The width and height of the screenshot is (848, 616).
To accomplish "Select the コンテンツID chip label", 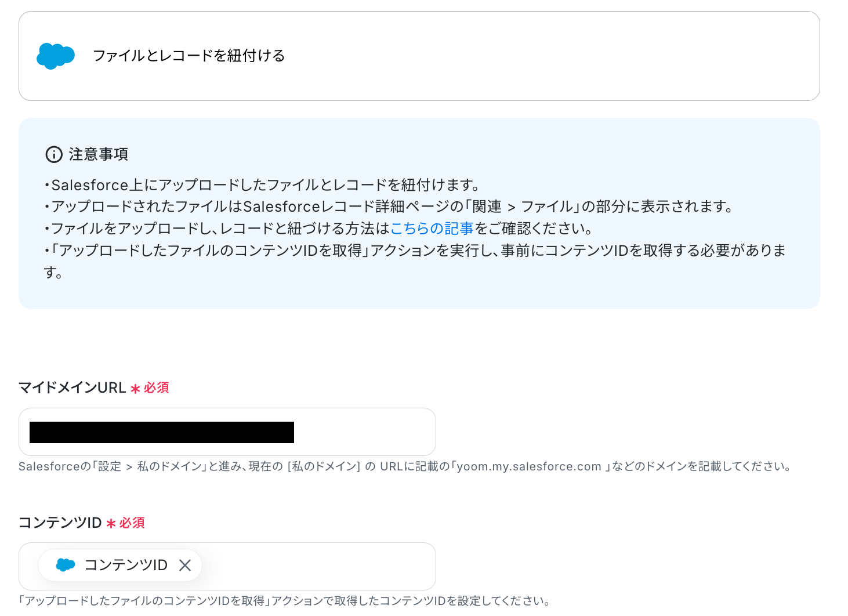I will click(126, 565).
